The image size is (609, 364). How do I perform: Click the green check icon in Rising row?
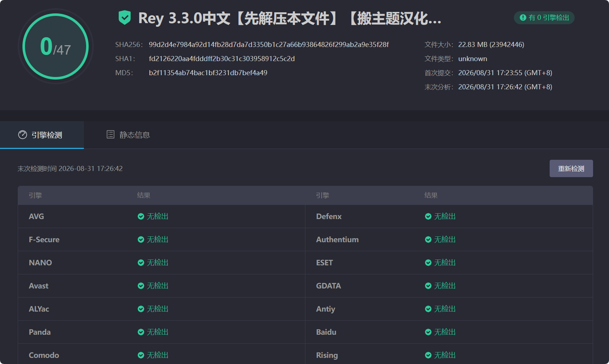click(x=428, y=355)
